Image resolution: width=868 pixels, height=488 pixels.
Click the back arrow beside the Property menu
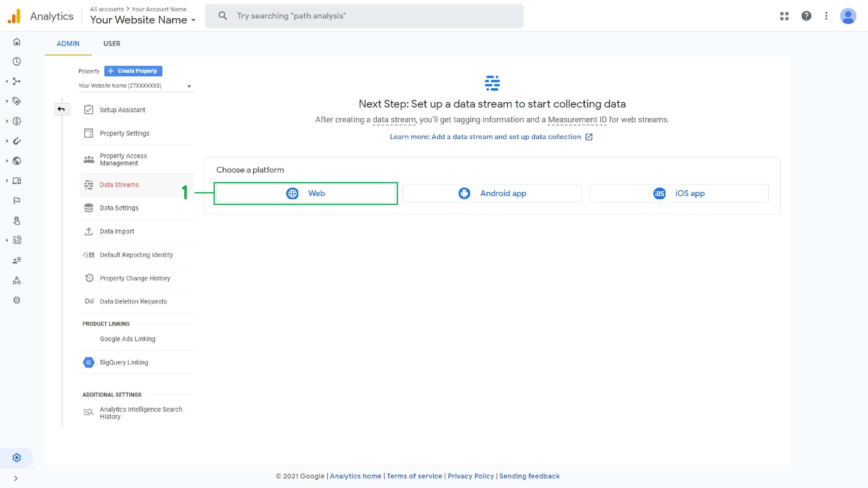coord(62,109)
